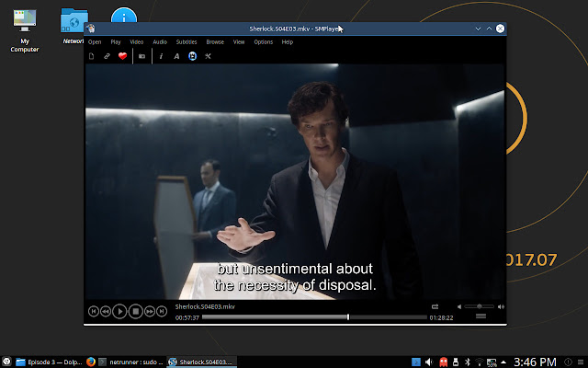Open the View menu
Viewport: 588px width, 368px height.
click(239, 42)
